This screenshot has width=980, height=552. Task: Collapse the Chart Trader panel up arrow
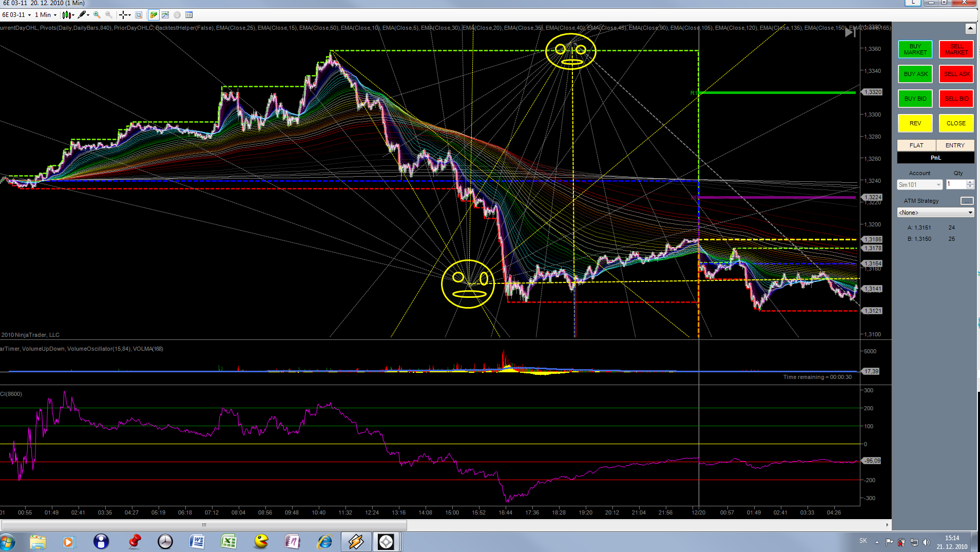(x=970, y=29)
